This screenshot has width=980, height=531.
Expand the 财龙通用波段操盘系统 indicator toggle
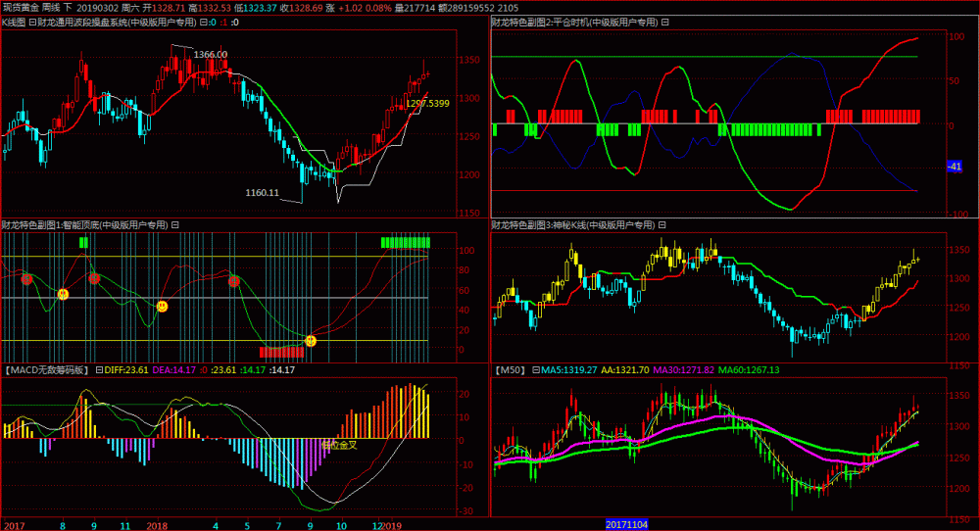(32, 23)
